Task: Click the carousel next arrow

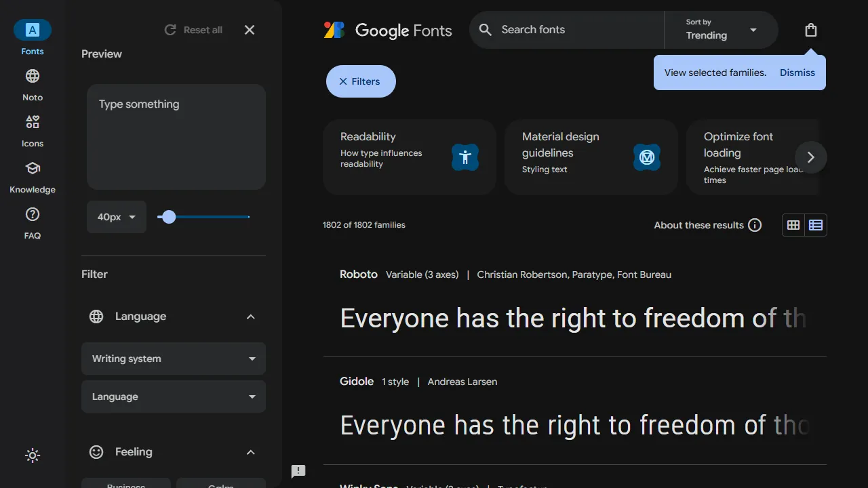Action: pos(811,157)
